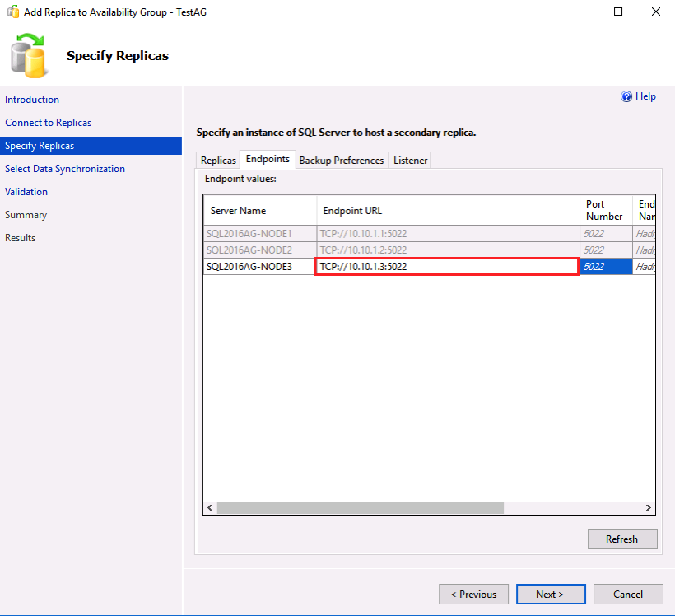Select the Endpoints tab
This screenshot has height=616, width=675.
click(x=268, y=159)
